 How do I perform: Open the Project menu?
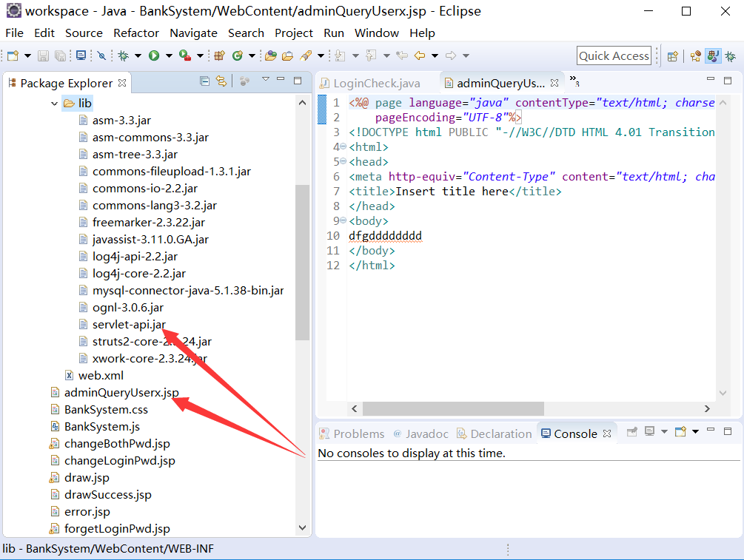point(294,33)
